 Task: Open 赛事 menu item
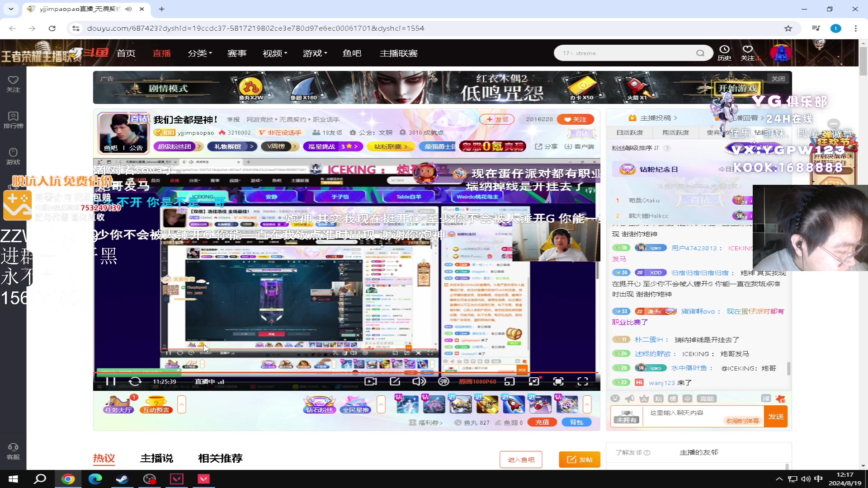tap(237, 53)
